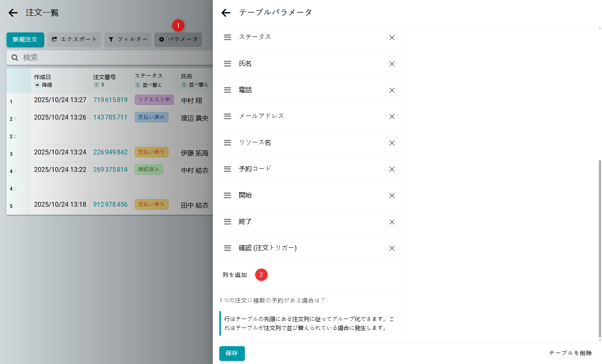Image resolution: width=602 pixels, height=364 pixels.
Task: Remove the 予約コード column
Action: click(x=392, y=169)
